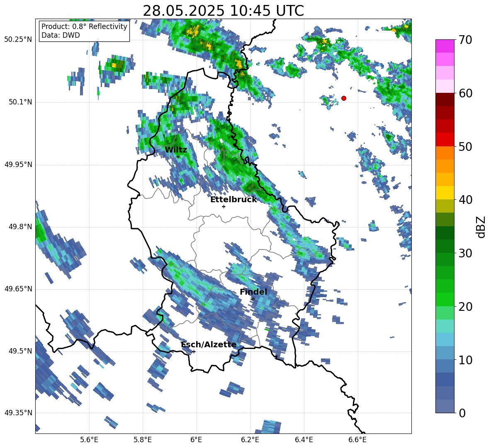491x448 pixels.
Task: Click the 49.65°N latitude label
Action: (x=18, y=289)
